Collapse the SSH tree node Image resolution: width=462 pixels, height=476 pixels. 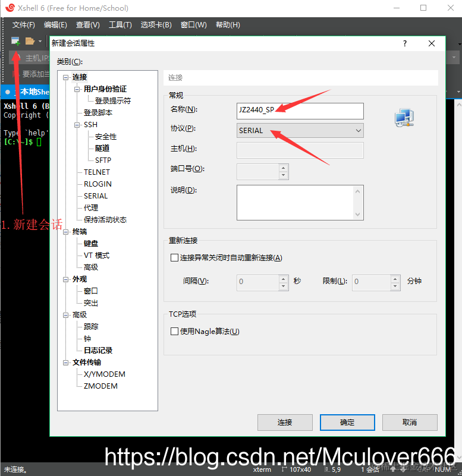[77, 125]
